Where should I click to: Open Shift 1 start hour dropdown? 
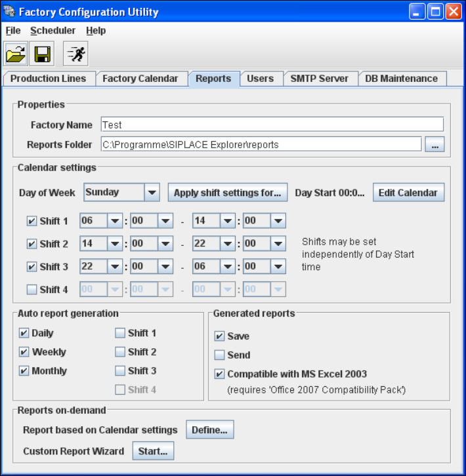tap(101, 221)
